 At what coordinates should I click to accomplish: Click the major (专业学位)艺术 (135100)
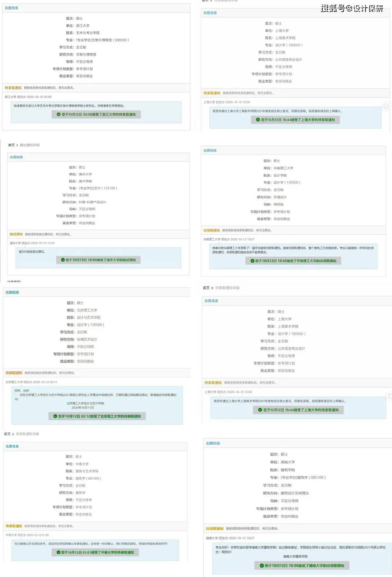point(98,188)
